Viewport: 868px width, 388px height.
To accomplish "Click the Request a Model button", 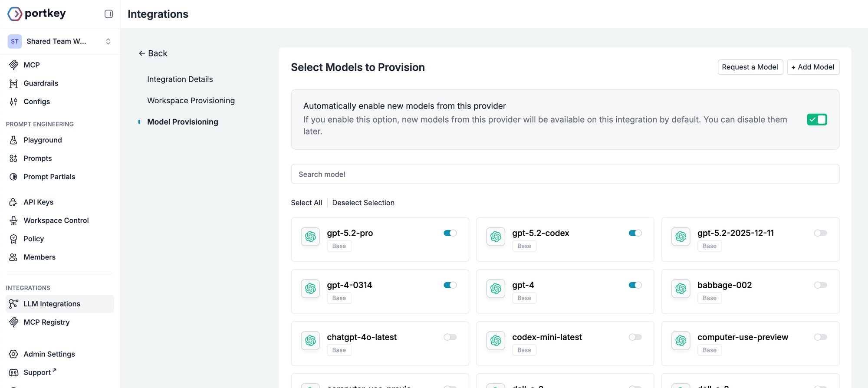I will point(750,67).
